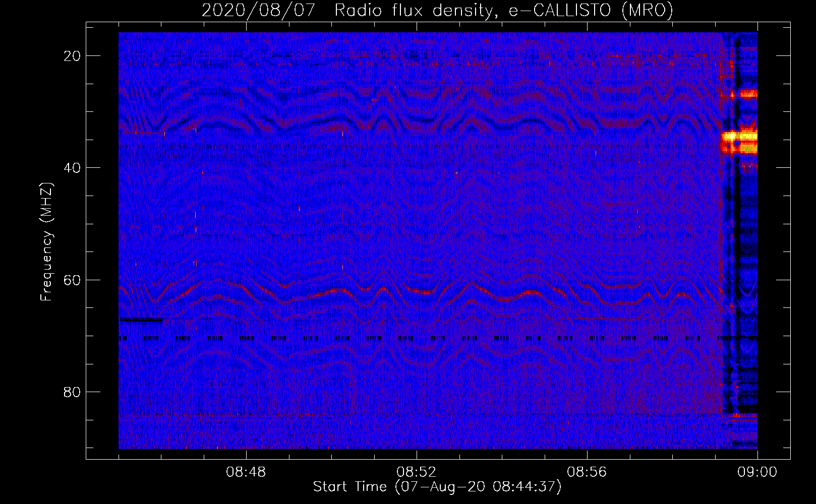Click the 08:48 time tick label
Image resolution: width=816 pixels, height=504 pixels.
(x=246, y=472)
